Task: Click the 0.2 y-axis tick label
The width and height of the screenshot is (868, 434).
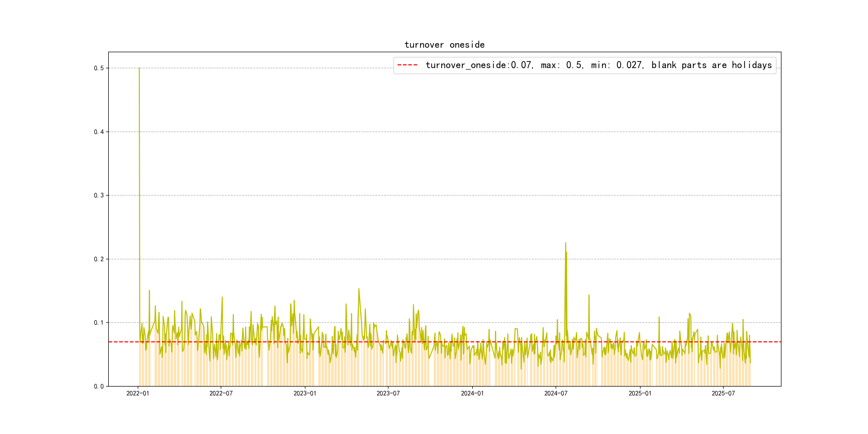Action: coord(99,259)
